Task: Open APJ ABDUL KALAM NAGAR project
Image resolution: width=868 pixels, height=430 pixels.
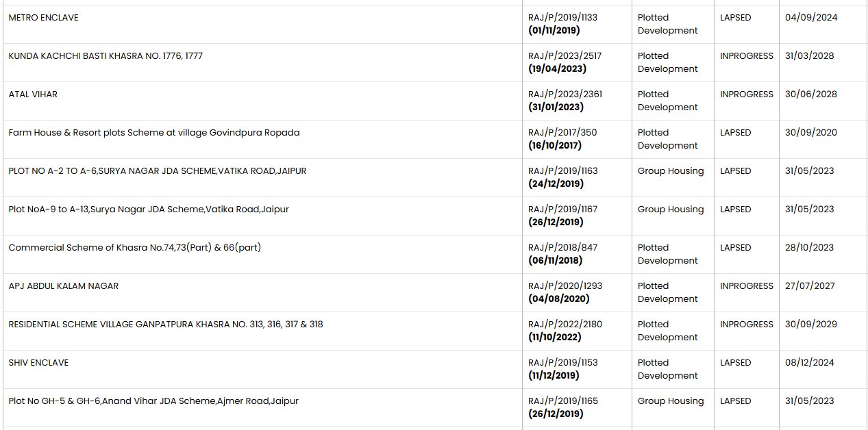Action: click(x=64, y=286)
